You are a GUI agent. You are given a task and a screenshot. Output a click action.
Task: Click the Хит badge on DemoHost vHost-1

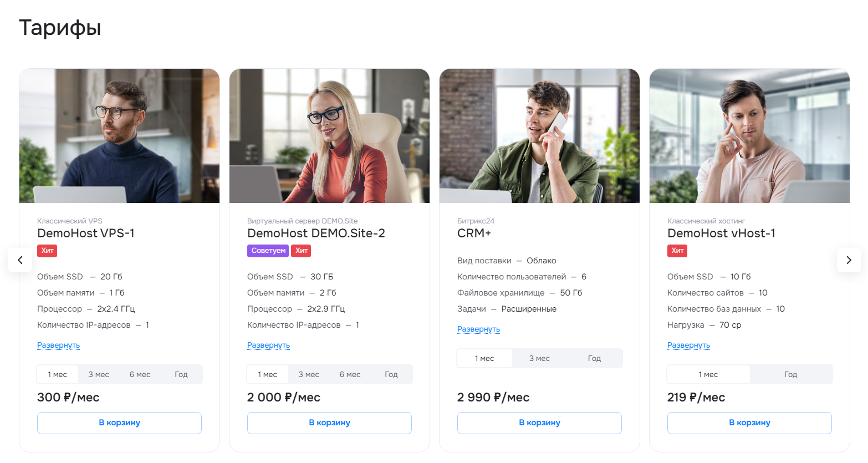coord(677,251)
